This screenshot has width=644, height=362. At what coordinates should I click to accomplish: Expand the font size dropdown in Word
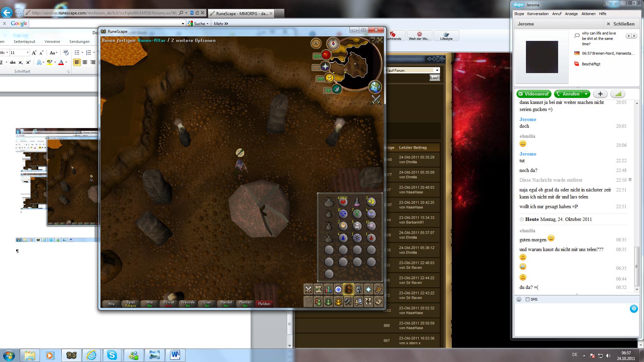[28, 53]
